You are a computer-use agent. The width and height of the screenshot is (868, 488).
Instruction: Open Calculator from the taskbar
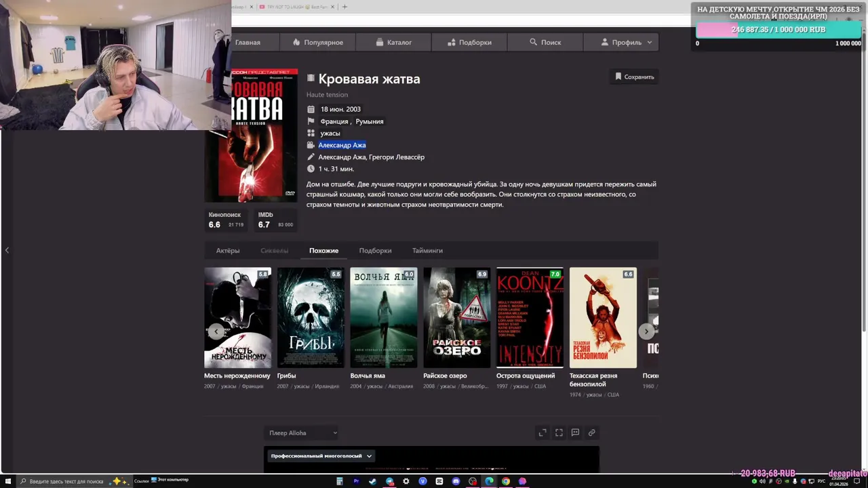pyautogui.click(x=340, y=481)
